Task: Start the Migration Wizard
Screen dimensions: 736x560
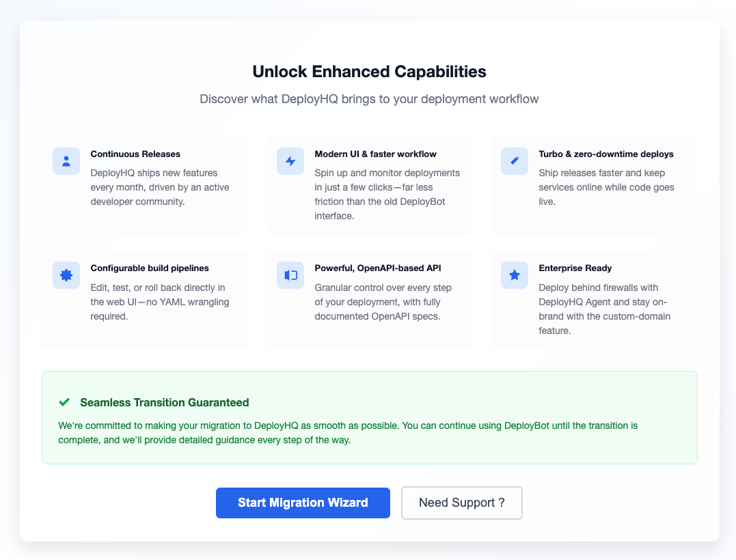Action: point(303,503)
